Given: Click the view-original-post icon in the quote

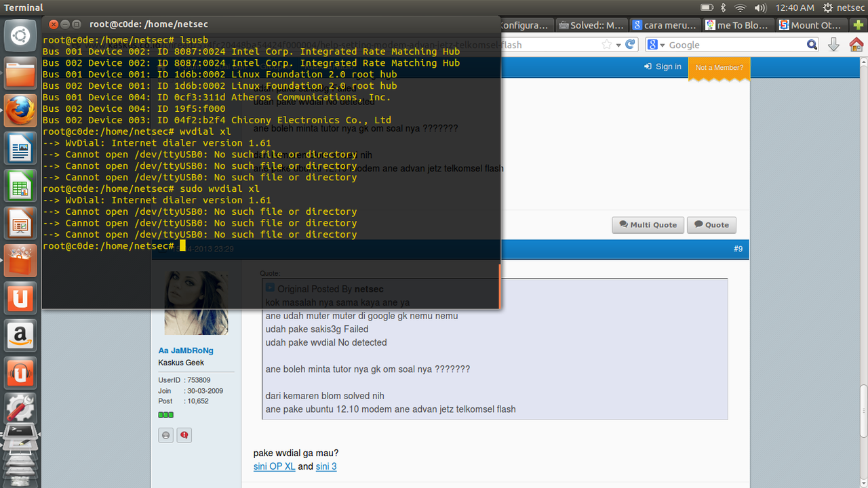Looking at the screenshot, I should 270,287.
